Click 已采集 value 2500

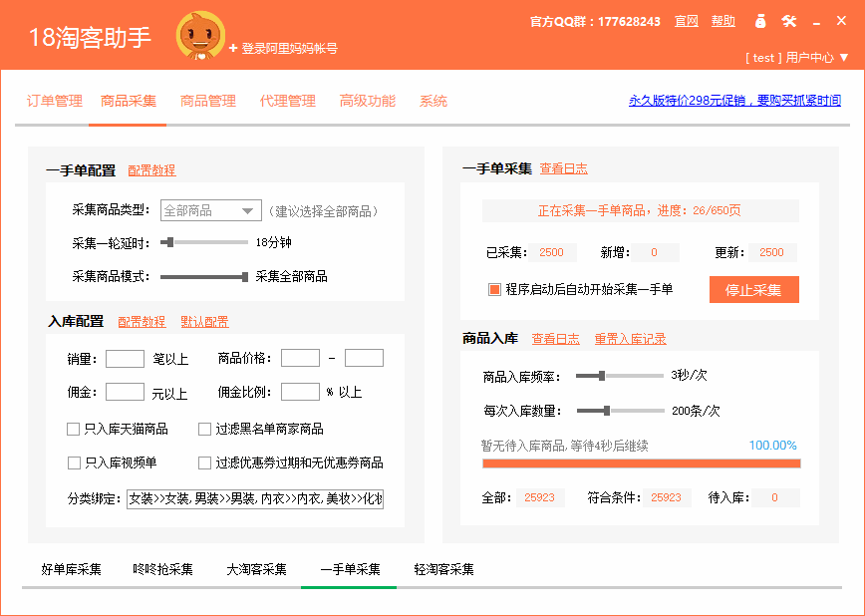[x=552, y=252]
